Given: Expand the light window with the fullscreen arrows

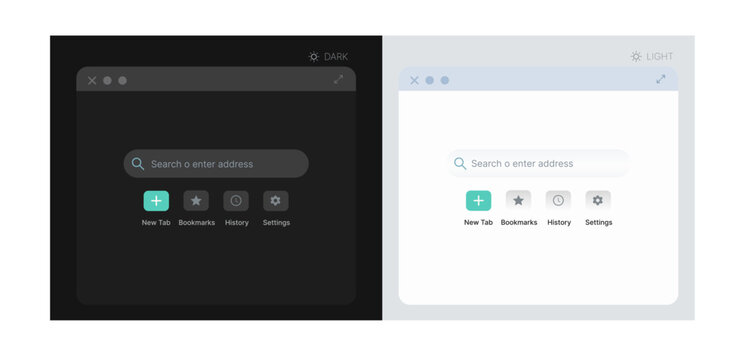Looking at the screenshot, I should [661, 79].
